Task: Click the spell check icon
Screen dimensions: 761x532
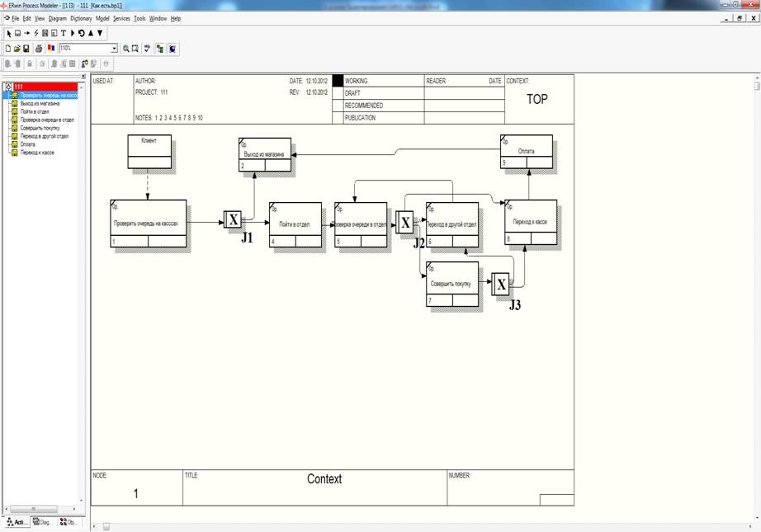Action: (x=147, y=49)
